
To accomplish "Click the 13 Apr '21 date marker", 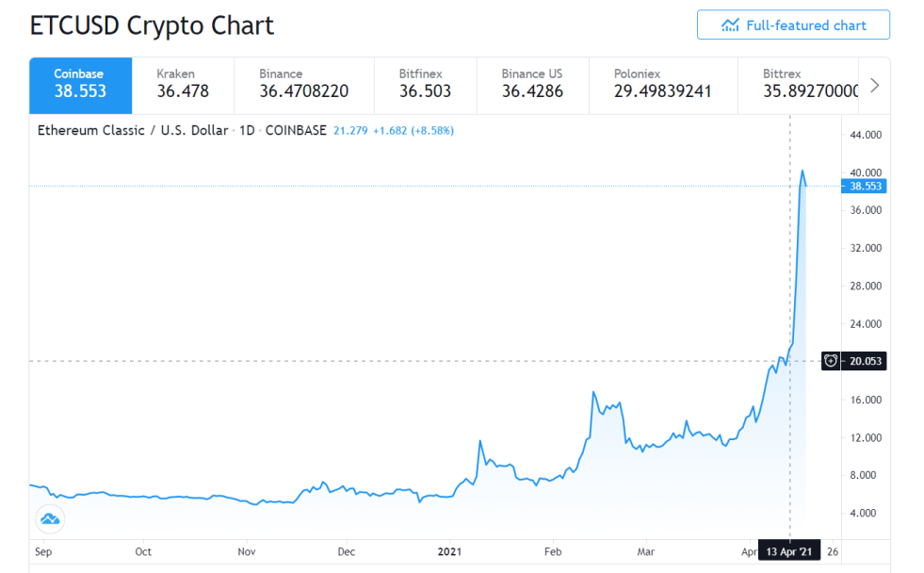I will (x=789, y=551).
